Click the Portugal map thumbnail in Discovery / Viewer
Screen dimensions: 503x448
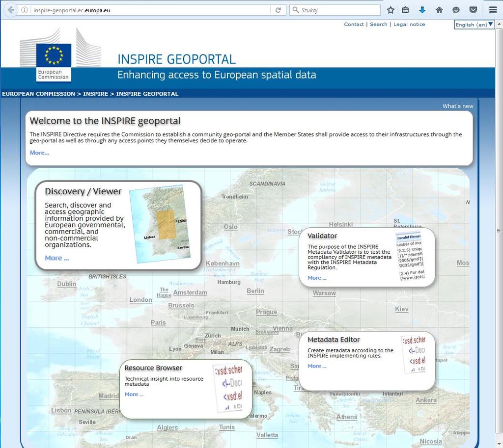click(x=160, y=224)
